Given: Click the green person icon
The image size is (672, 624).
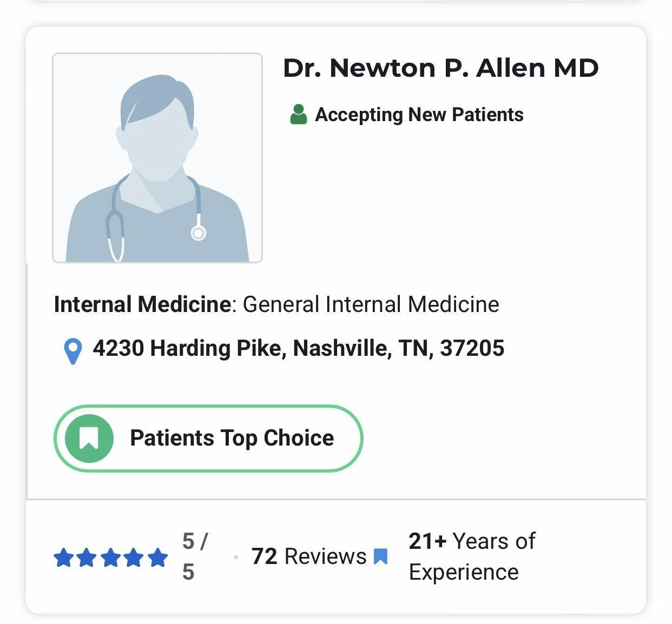Looking at the screenshot, I should click(298, 115).
